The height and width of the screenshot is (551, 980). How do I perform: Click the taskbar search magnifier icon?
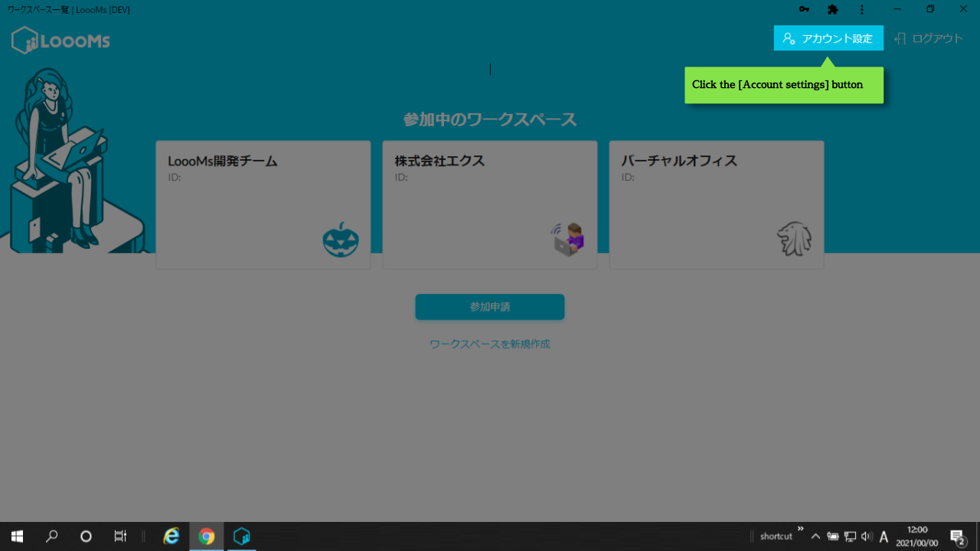coord(52,536)
